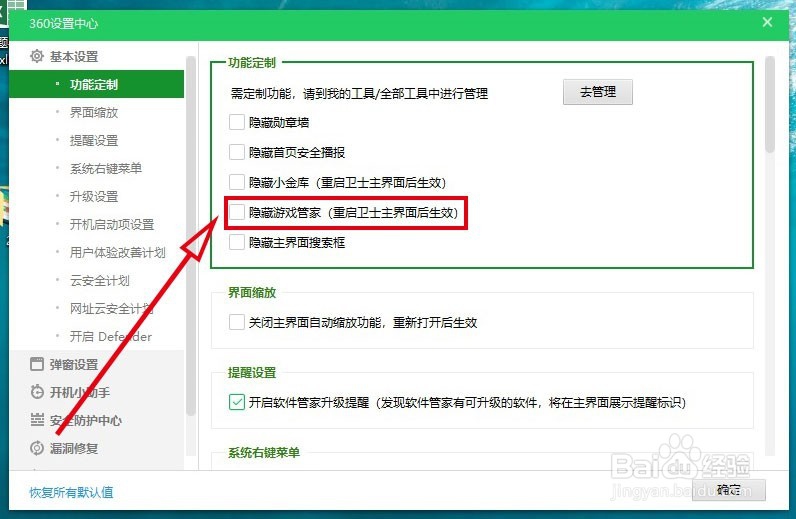
Task: Click the icon beside 安全防护中心
Action: 37,420
